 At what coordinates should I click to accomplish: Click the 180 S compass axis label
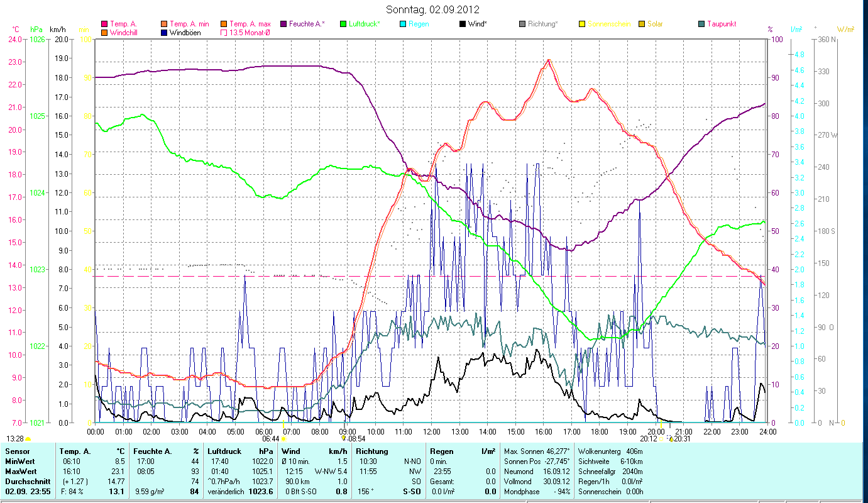[x=825, y=231]
